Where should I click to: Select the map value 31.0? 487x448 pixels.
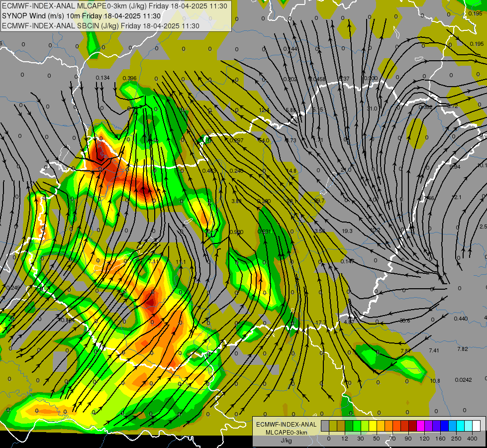(372, 109)
